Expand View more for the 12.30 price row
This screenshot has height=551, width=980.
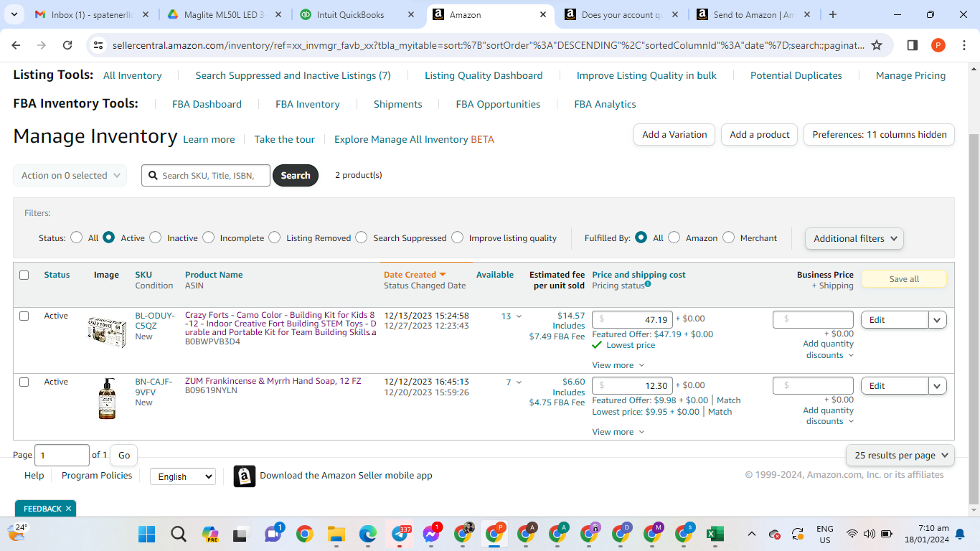[618, 432]
